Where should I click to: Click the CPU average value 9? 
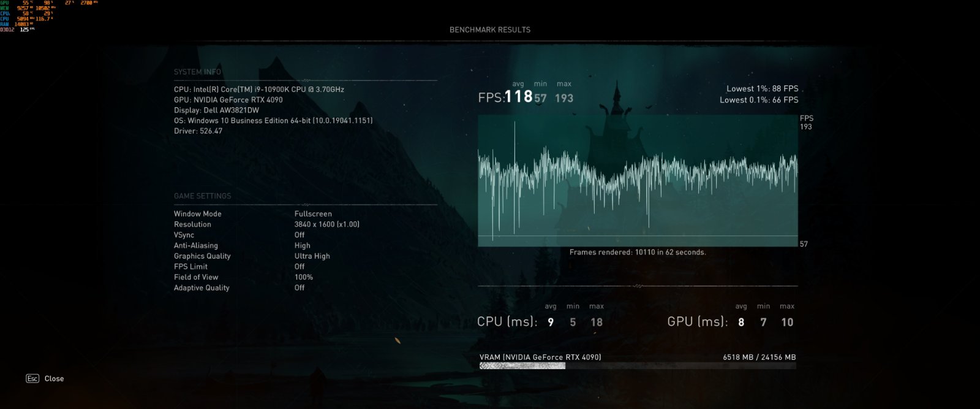click(x=551, y=323)
